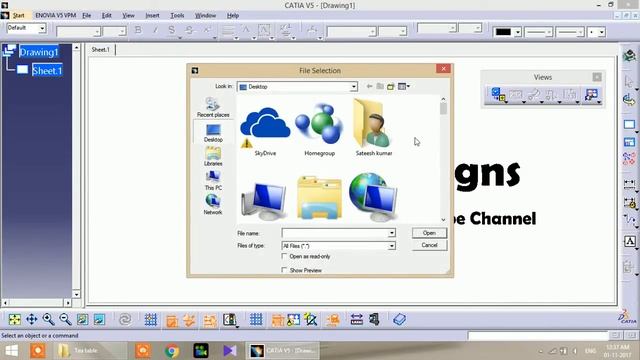Click the Zoom In magnifier icon
This screenshot has width=640, height=360.
click(x=49, y=320)
